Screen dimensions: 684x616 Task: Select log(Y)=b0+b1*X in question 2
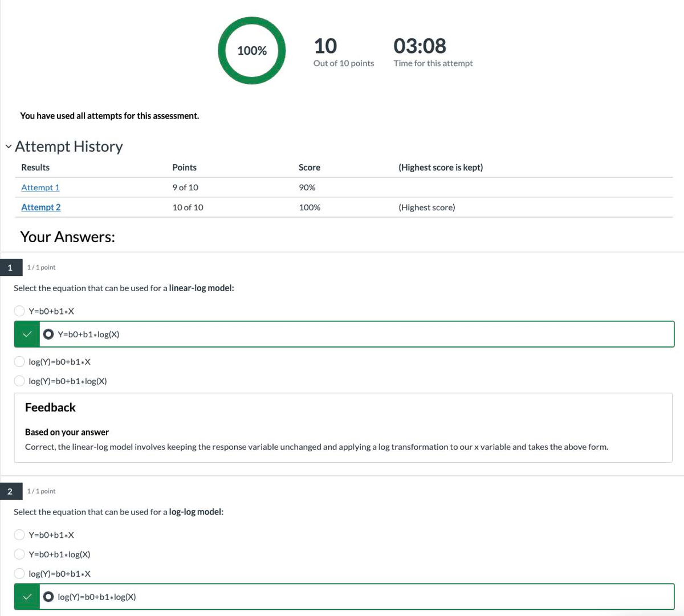click(19, 574)
